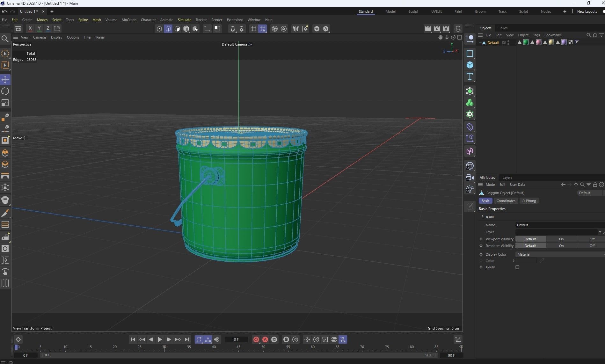Click the Undo arrow icon
This screenshot has width=605, height=364.
5,11
